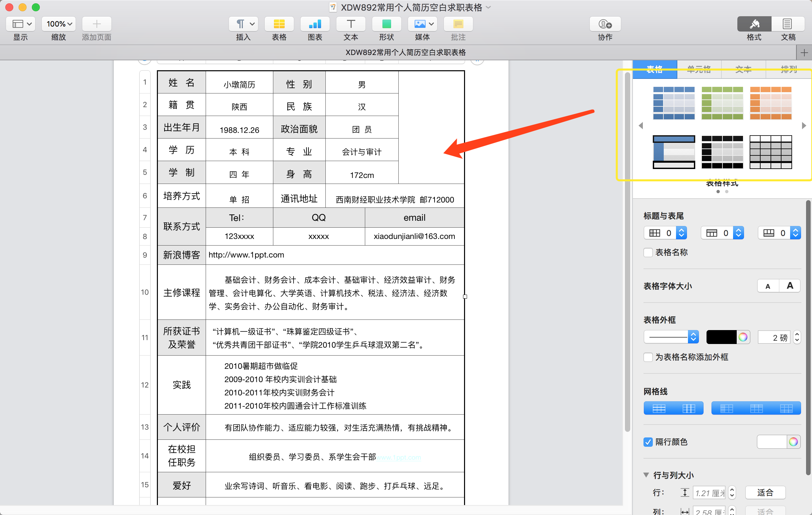Screen dimensions: 812x515
Task: Open color wheel for table outline
Action: click(743, 337)
